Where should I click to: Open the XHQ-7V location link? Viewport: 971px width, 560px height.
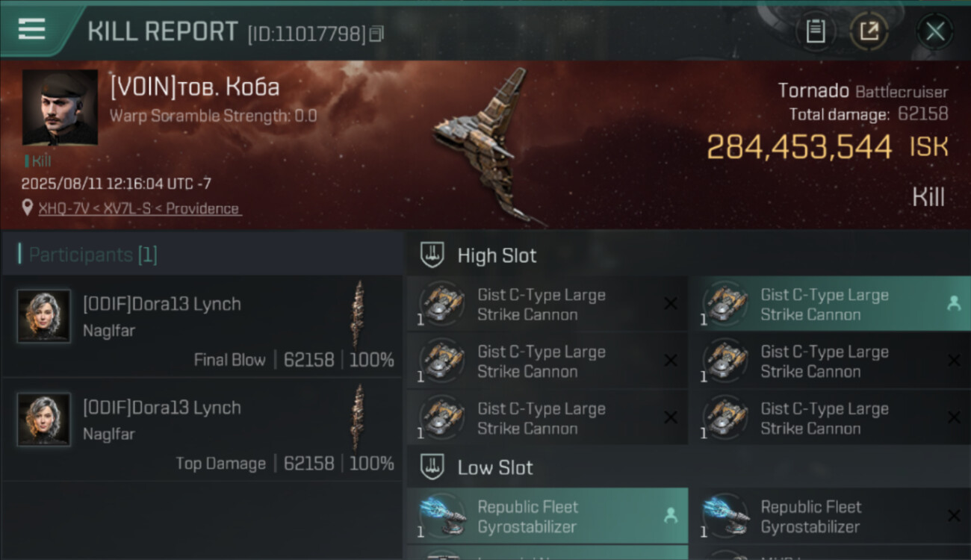138,208
